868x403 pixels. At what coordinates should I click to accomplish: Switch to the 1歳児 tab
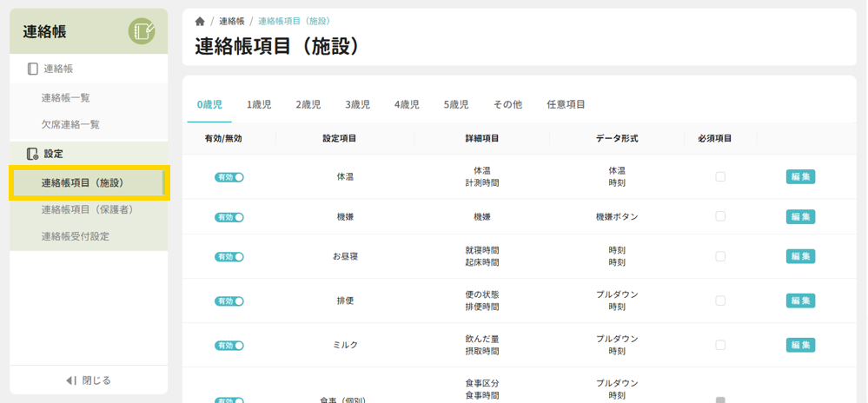tap(259, 104)
